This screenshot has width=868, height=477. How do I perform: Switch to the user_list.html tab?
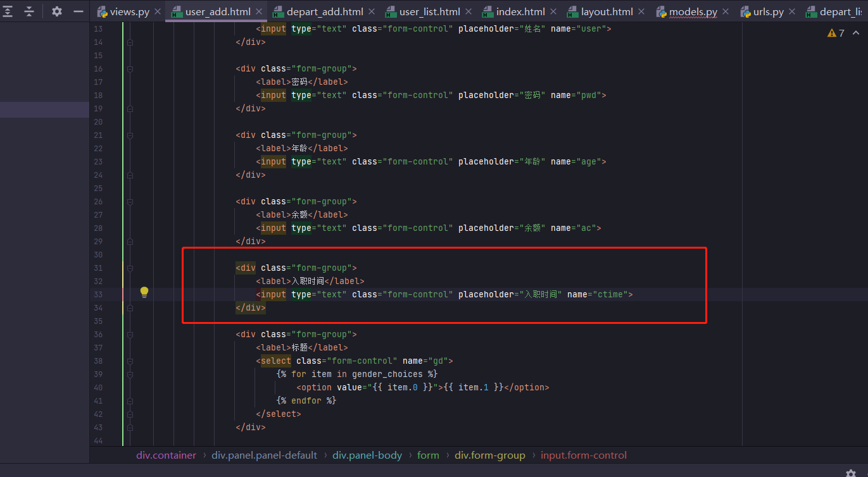430,11
